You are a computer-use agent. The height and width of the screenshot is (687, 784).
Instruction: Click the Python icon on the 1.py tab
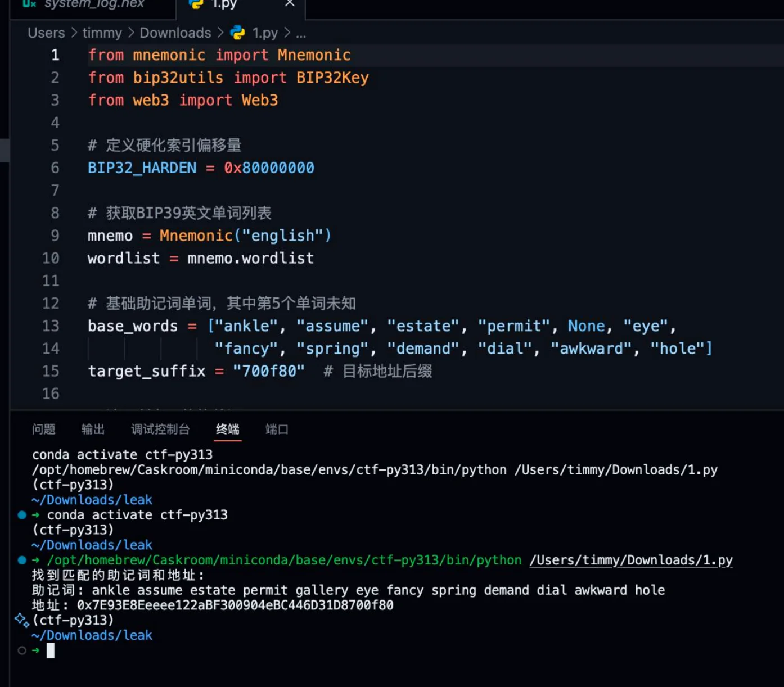196,3
